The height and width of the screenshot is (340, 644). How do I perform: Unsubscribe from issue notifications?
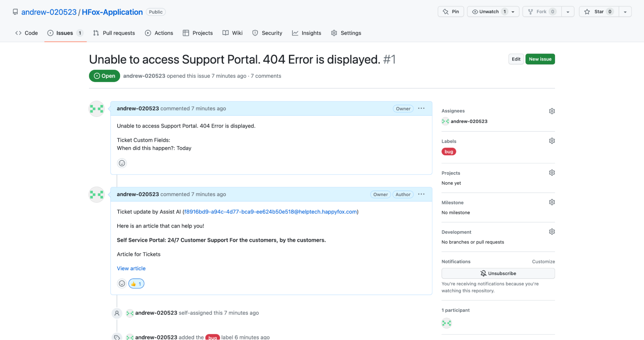498,273
